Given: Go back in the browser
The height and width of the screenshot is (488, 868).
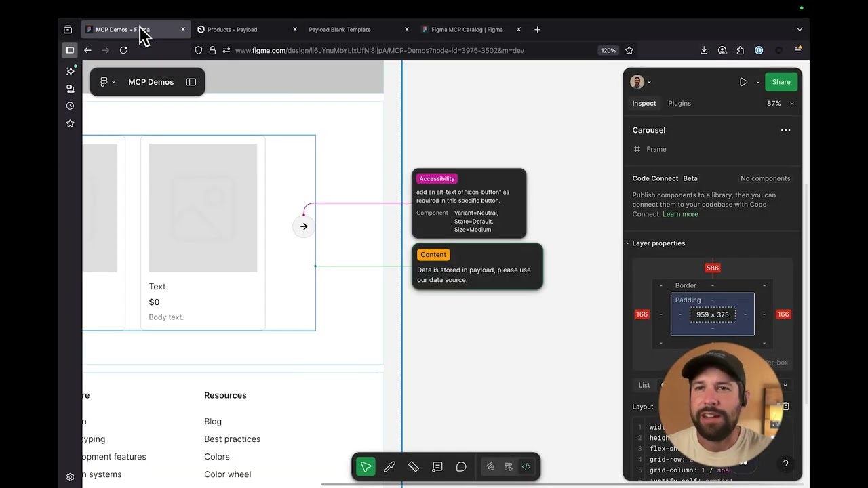Looking at the screenshot, I should pyautogui.click(x=87, y=50).
